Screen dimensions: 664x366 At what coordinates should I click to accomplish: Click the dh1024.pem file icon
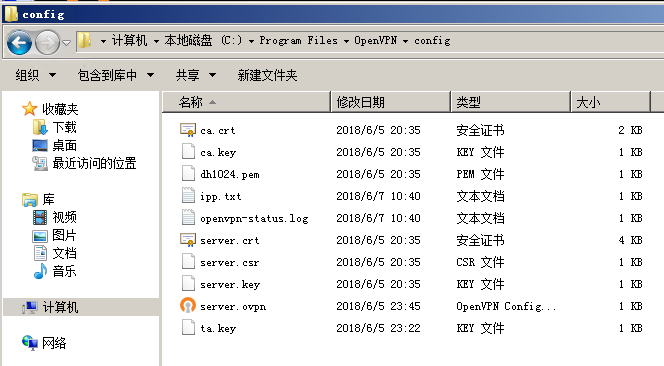coord(188,174)
